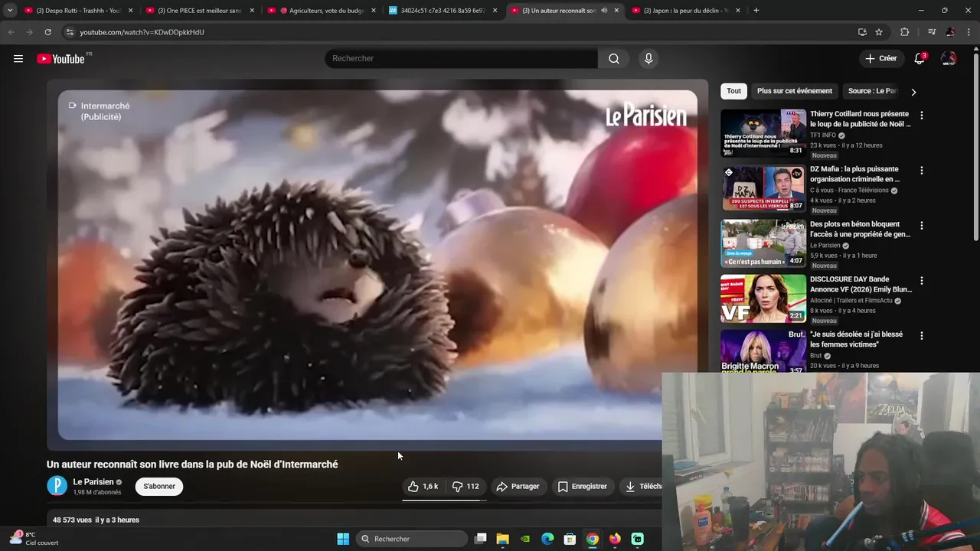Open DZ Mafia video thumbnail
Viewport: 980px width, 551px height.
763,188
